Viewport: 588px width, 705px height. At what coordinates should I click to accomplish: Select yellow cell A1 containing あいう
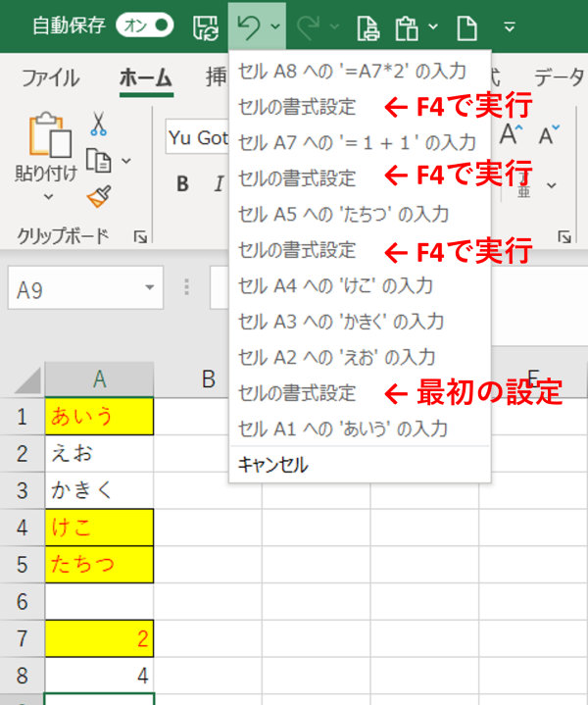pyautogui.click(x=98, y=416)
